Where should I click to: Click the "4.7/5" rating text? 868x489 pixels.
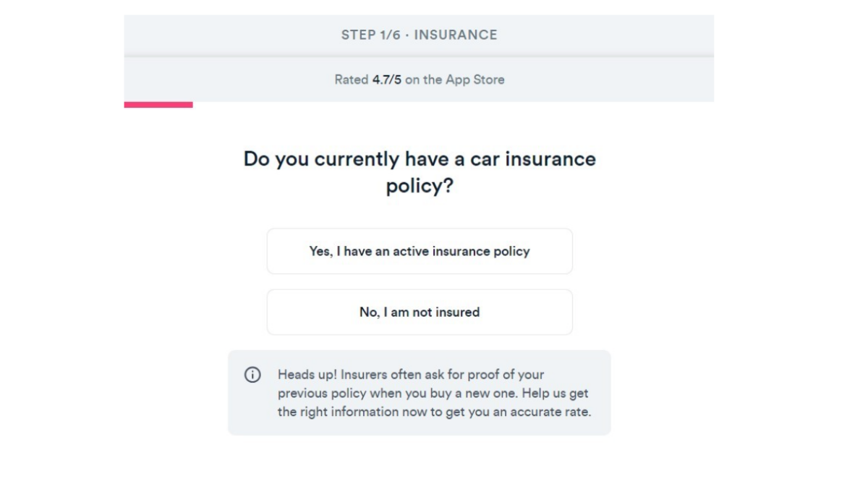(388, 80)
